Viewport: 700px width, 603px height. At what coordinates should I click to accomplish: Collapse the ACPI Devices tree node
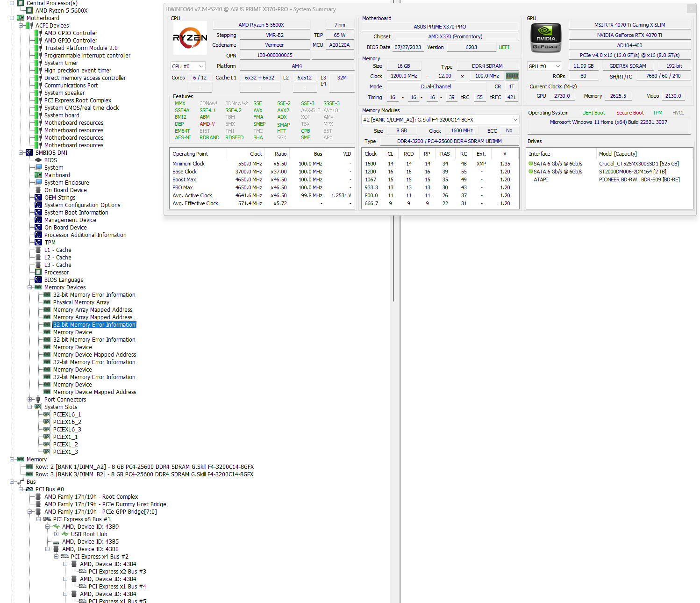pos(21,25)
